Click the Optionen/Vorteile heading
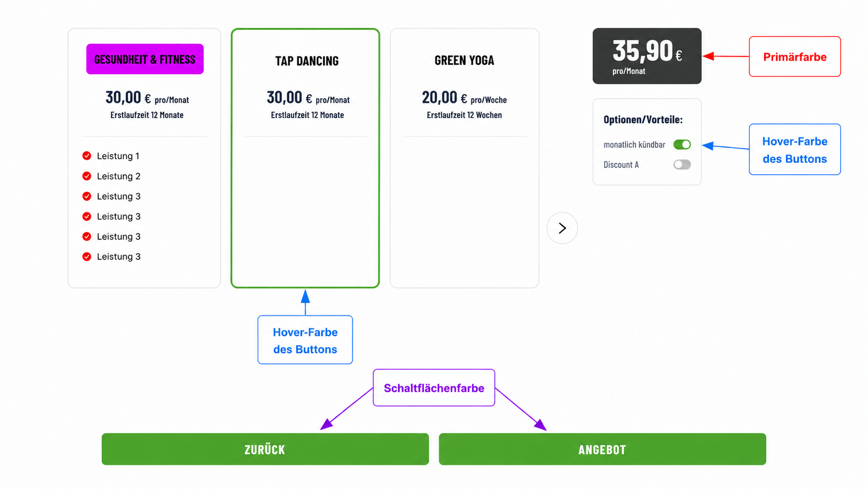Screen dimensions: 868x489 pos(643,120)
